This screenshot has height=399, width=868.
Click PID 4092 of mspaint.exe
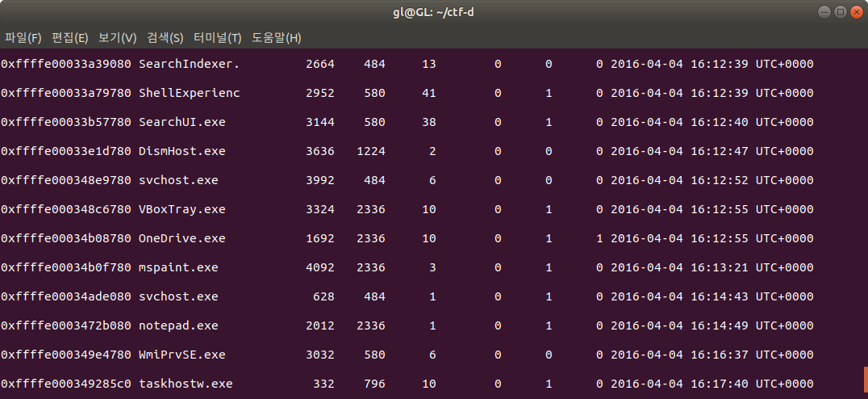[320, 267]
